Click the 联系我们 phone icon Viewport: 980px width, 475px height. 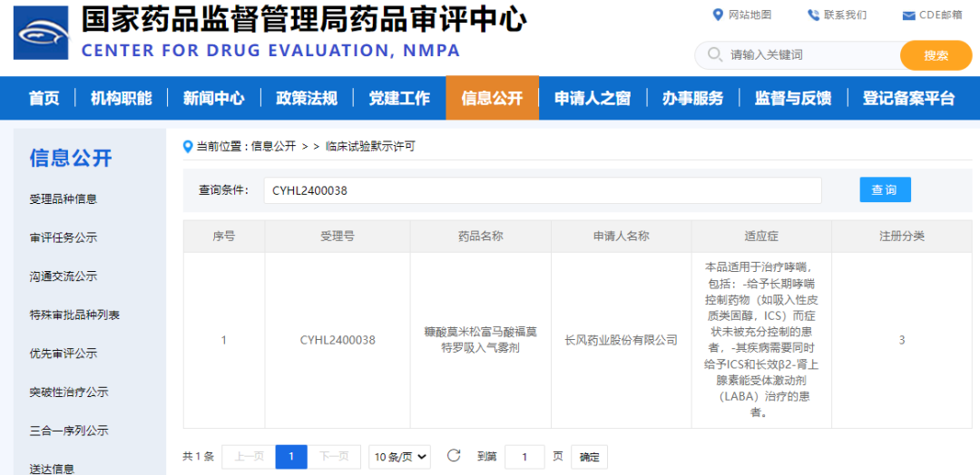click(813, 15)
